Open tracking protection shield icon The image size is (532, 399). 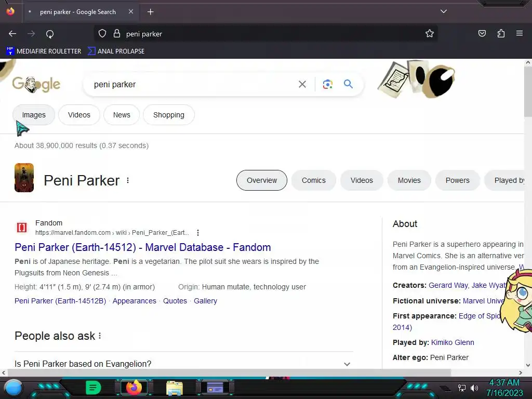(x=102, y=34)
